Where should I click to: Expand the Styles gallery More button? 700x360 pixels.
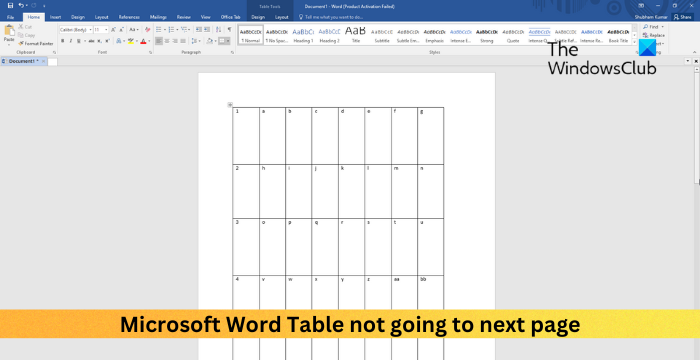point(635,42)
